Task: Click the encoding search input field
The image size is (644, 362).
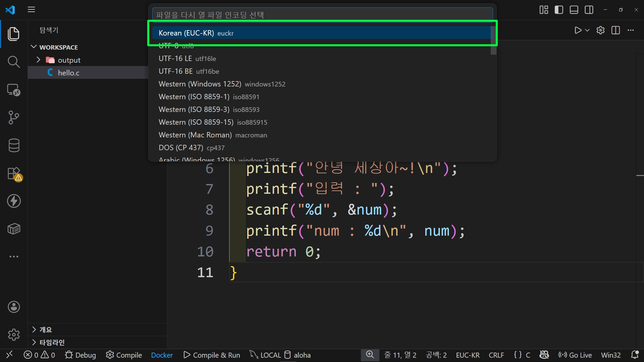Action: (322, 15)
